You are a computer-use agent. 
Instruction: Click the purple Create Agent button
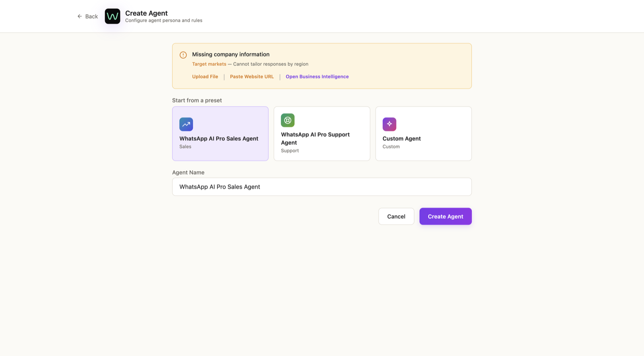coord(446,216)
